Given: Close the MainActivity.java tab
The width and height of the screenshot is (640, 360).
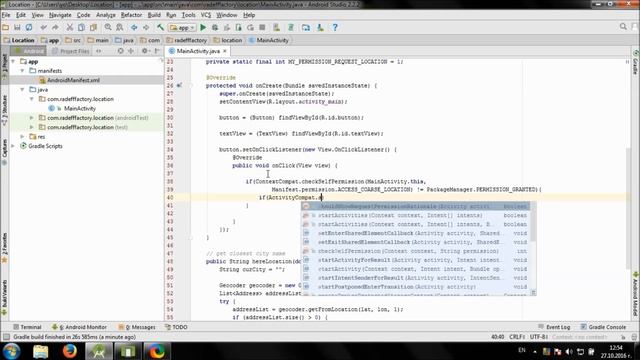Looking at the screenshot, I should pyautogui.click(x=224, y=51).
